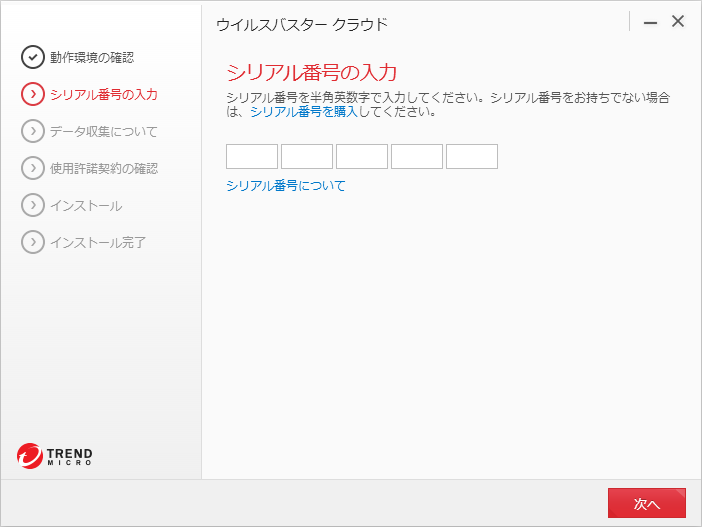Viewport: 702px width, 527px height.
Task: Click the arrow icon beside 使用許諾契約の確認
Action: click(x=32, y=168)
